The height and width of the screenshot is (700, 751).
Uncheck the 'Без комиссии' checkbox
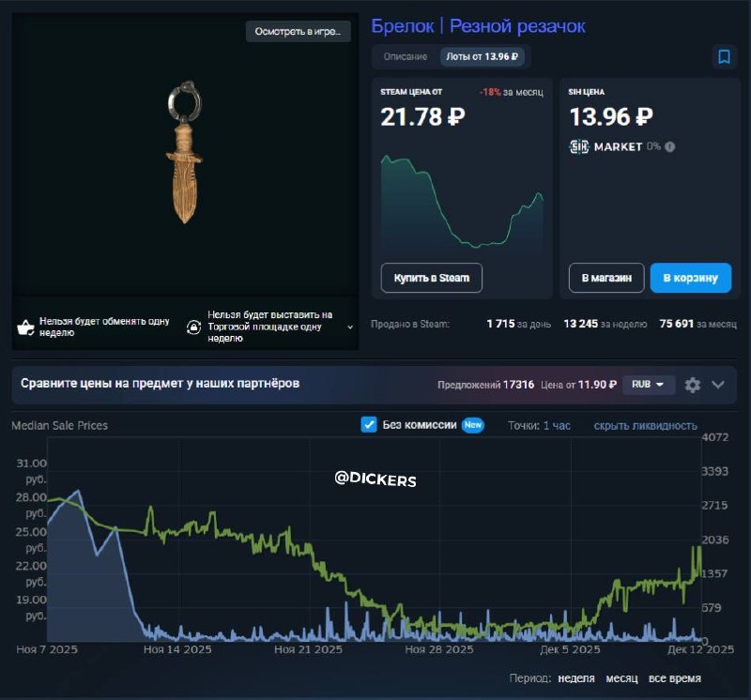pyautogui.click(x=369, y=425)
